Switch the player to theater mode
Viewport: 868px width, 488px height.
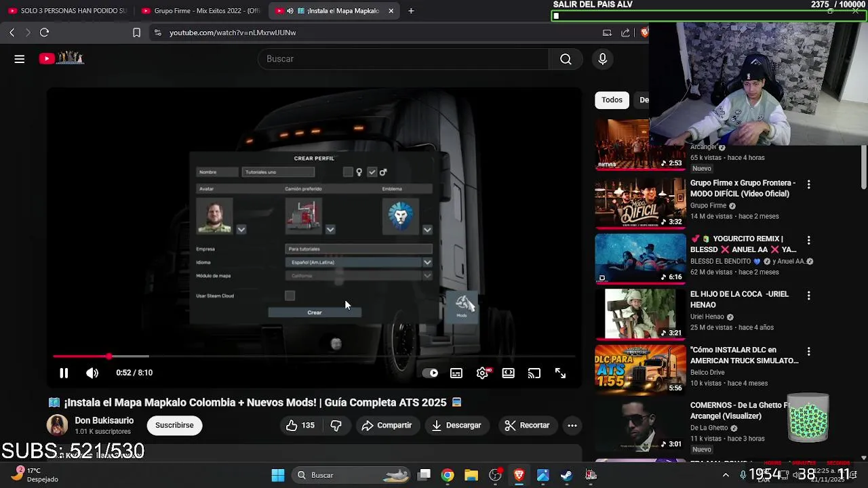[x=508, y=373]
